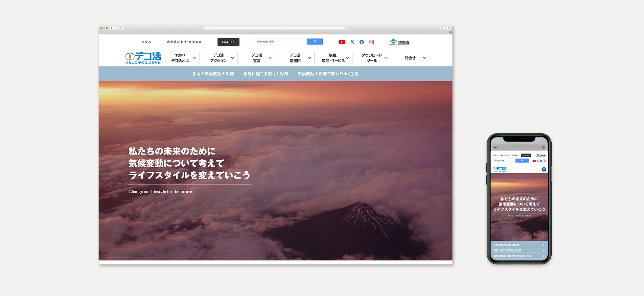Click the browser tabs overview icon
This screenshot has height=296, width=644.
point(448,28)
